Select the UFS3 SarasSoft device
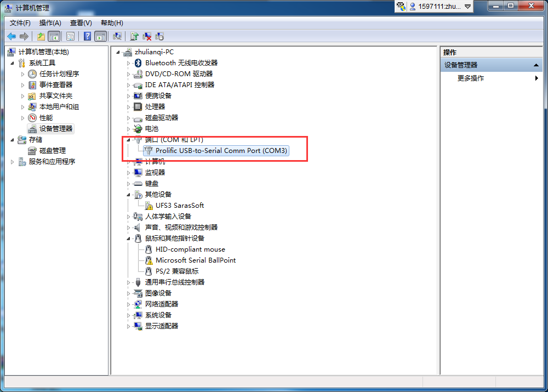Image resolution: width=548 pixels, height=392 pixels. [180, 206]
